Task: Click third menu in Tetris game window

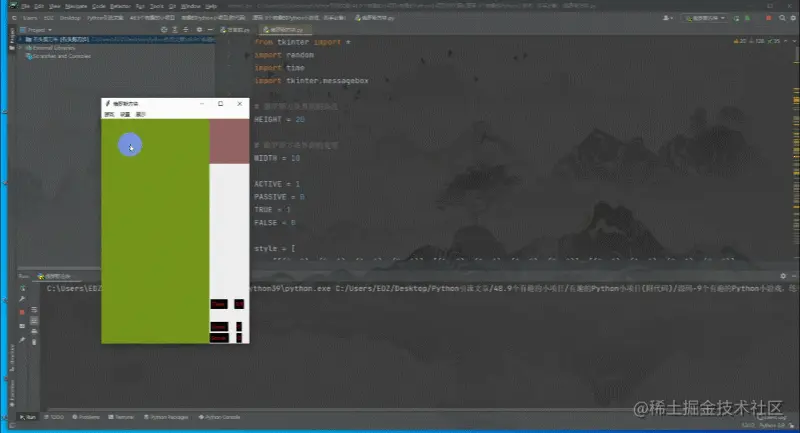Action: pyautogui.click(x=141, y=114)
